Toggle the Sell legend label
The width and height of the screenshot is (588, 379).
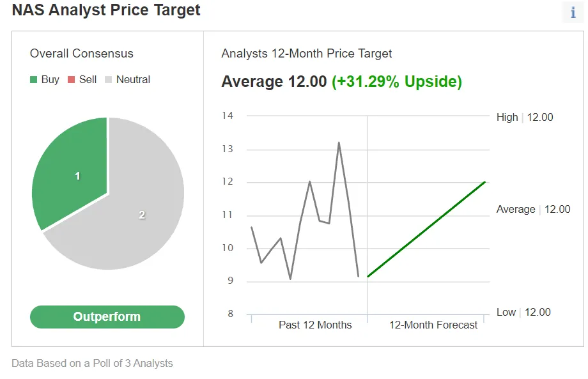click(88, 80)
